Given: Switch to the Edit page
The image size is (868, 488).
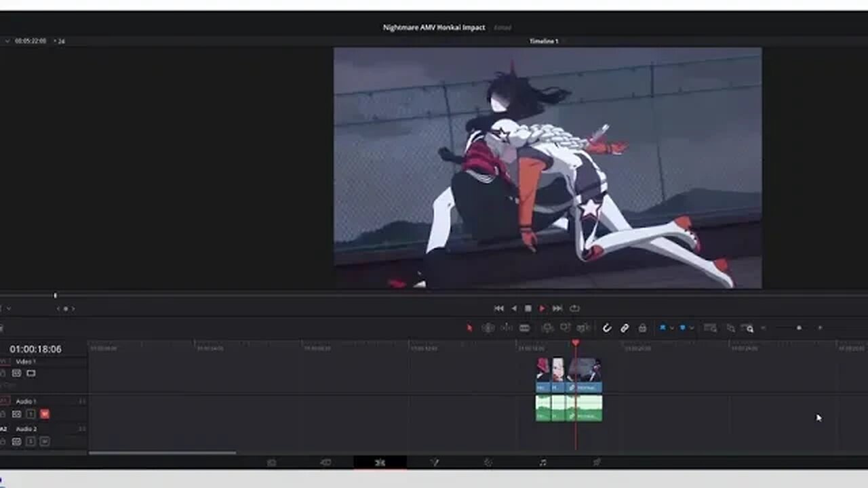Looking at the screenshot, I should (x=380, y=462).
